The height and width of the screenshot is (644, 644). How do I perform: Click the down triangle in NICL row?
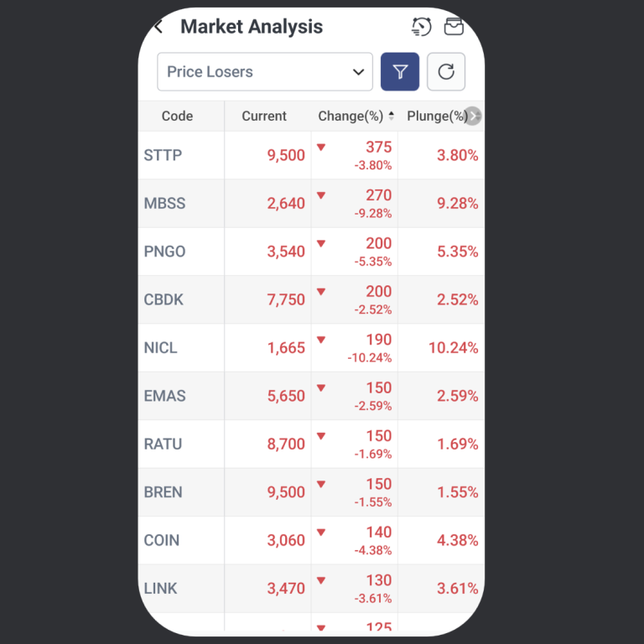(x=321, y=340)
